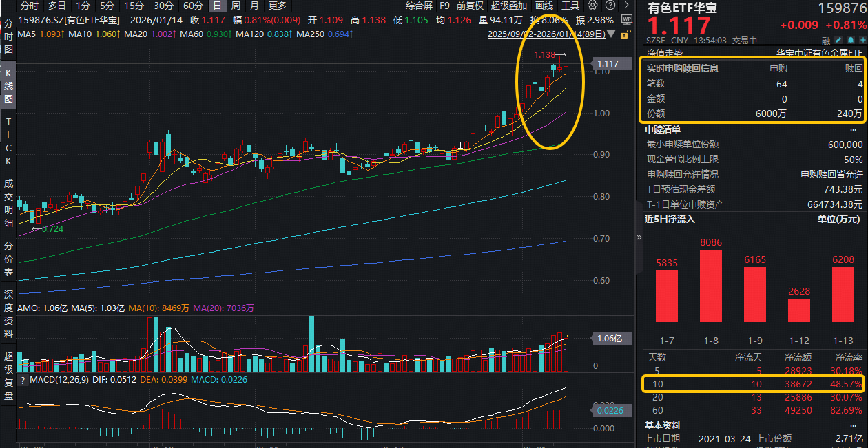This screenshot has height=448, width=868.
Task: Select the 分时图 sidebar tab
Action: click(x=9, y=37)
